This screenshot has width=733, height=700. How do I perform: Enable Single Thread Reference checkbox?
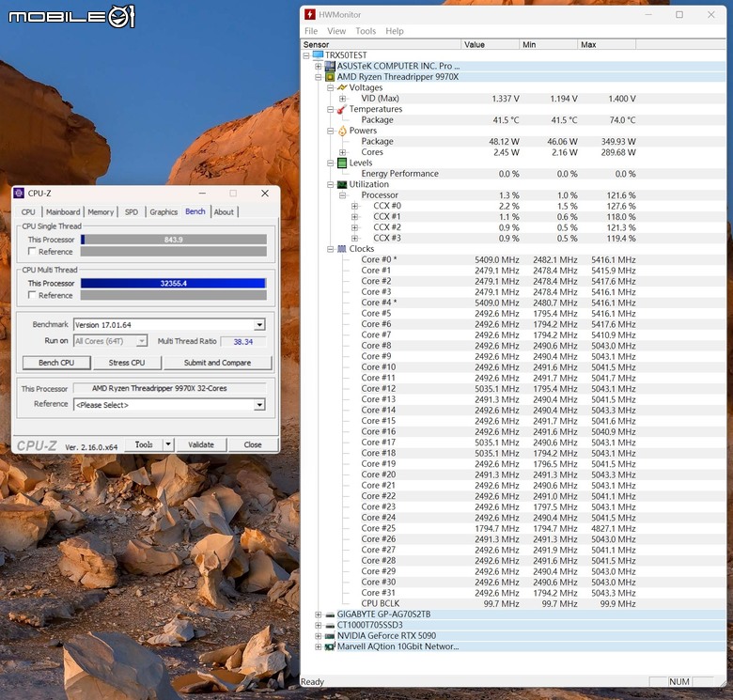pyautogui.click(x=32, y=252)
